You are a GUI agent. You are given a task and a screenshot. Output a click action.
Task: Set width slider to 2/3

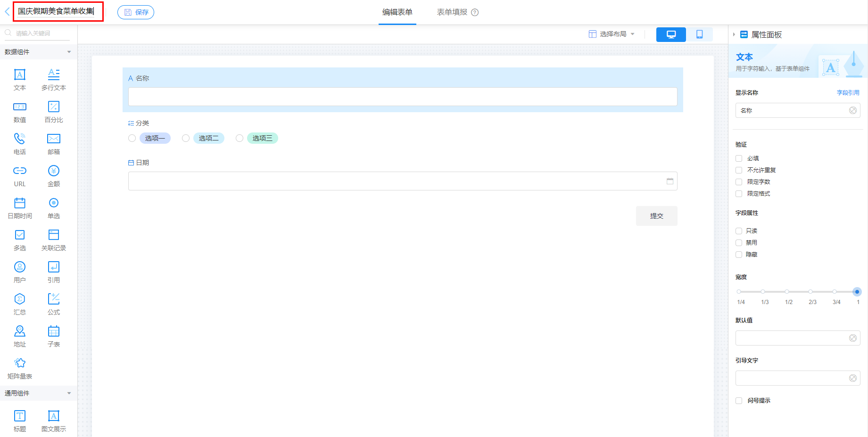tap(810, 292)
